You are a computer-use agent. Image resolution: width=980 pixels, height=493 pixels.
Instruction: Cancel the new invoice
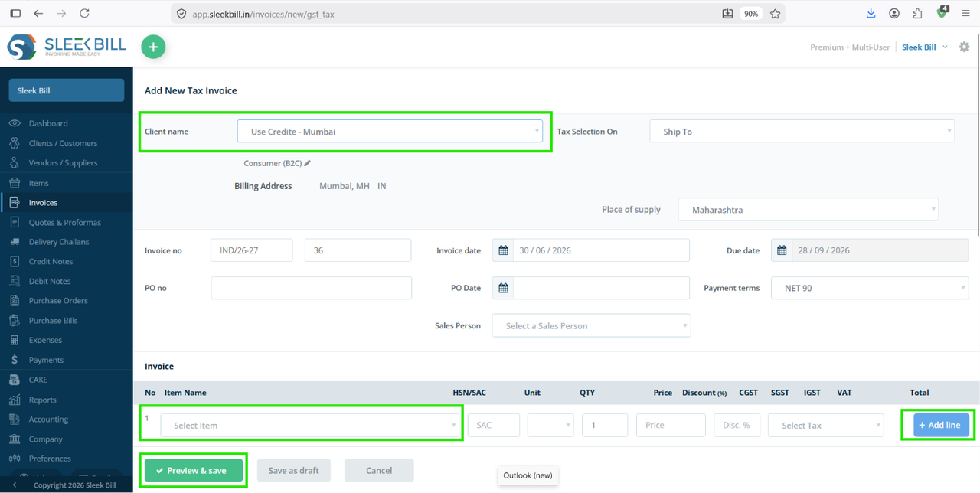(x=379, y=471)
